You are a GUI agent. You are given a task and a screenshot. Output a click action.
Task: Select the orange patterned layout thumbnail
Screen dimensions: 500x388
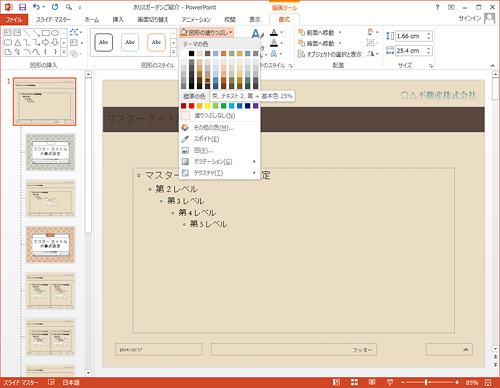pyautogui.click(x=50, y=245)
